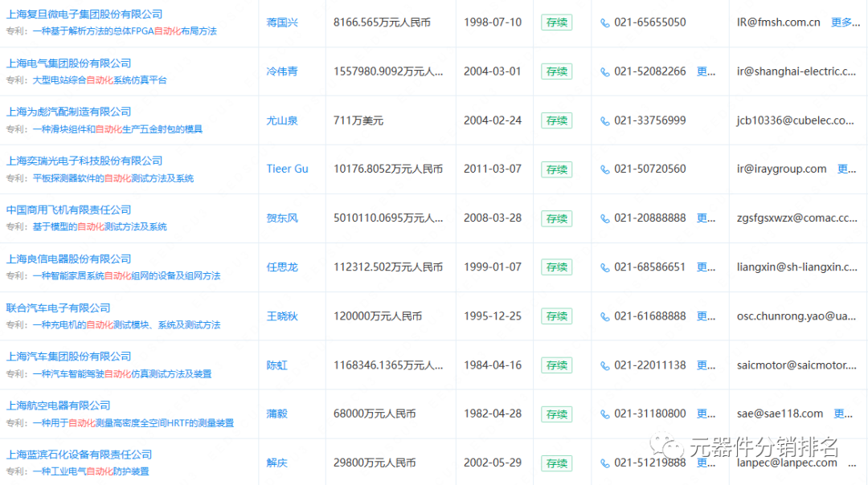This screenshot has width=868, height=485.
Task: Open patent 基于模型的自动化测试方法及系统
Action: (x=100, y=226)
